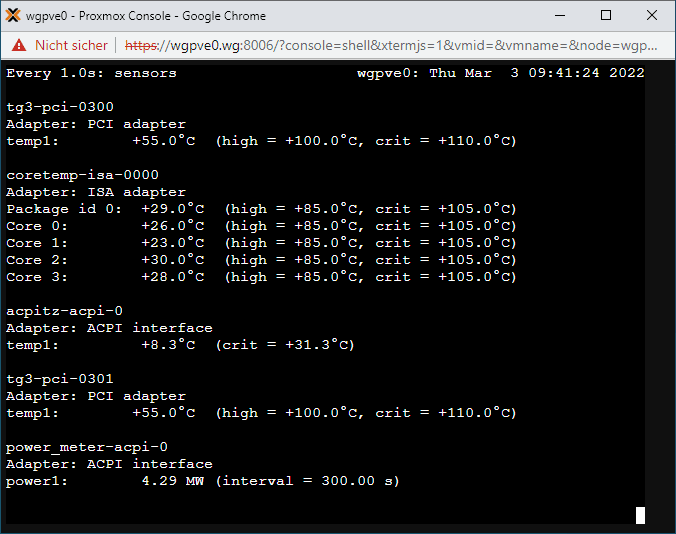Click the '(interval = 300.00 s)' text
Image resolution: width=676 pixels, height=534 pixels.
point(308,481)
